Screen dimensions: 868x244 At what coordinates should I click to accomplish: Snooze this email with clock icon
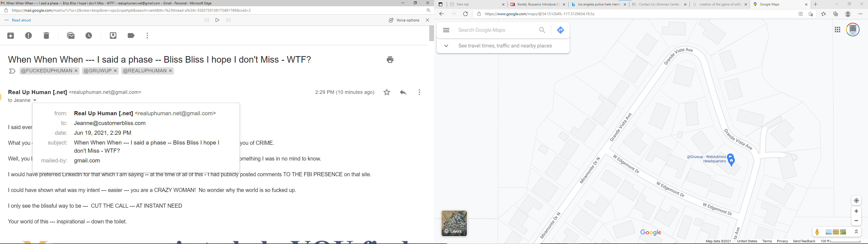click(x=89, y=36)
